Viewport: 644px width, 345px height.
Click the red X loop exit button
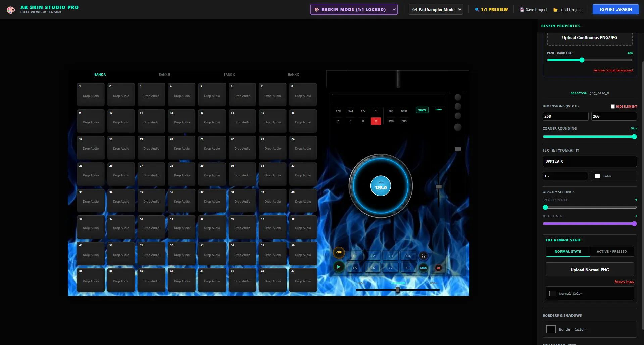[x=376, y=121]
